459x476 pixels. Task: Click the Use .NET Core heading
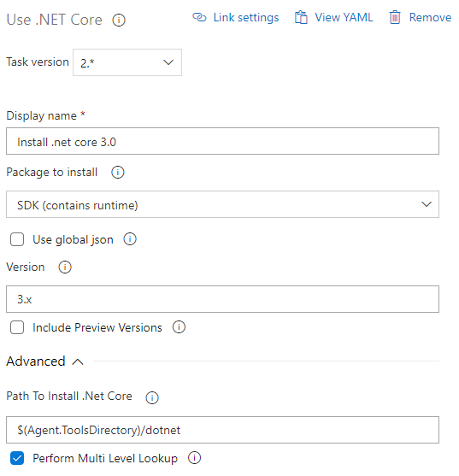pos(55,20)
